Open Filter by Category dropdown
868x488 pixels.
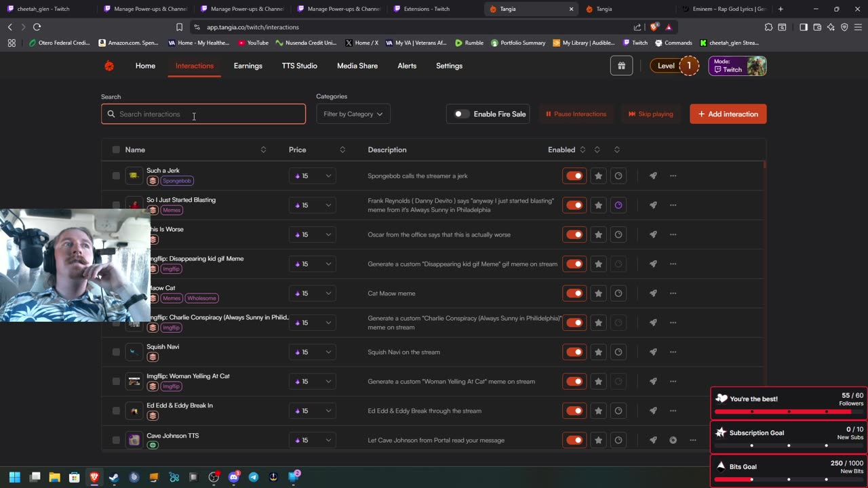point(353,114)
